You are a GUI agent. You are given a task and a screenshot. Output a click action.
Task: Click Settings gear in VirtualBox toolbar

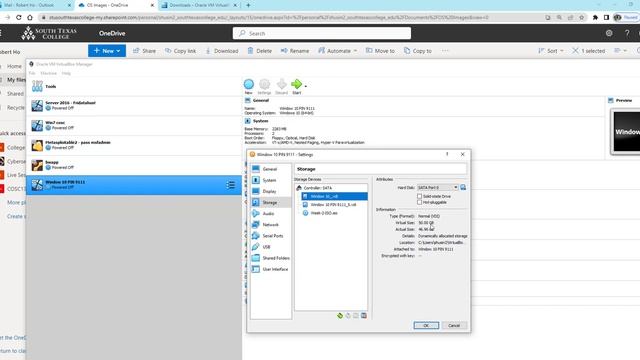coord(264,87)
